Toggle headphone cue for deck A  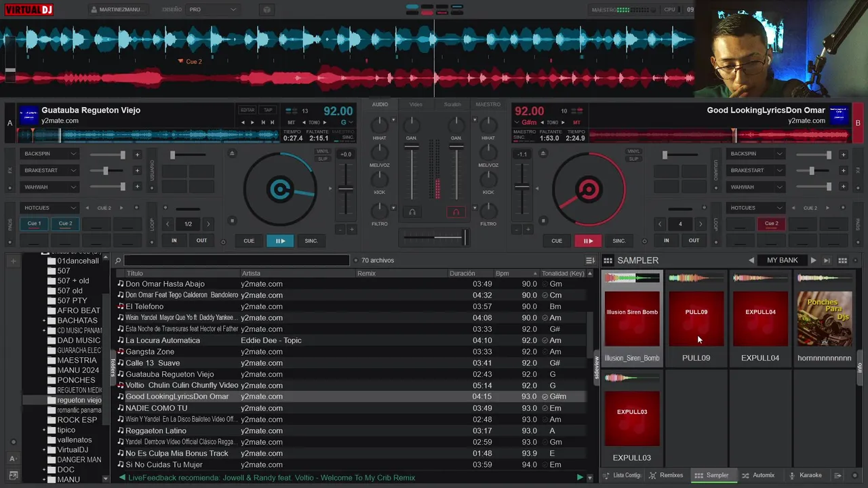click(x=412, y=212)
